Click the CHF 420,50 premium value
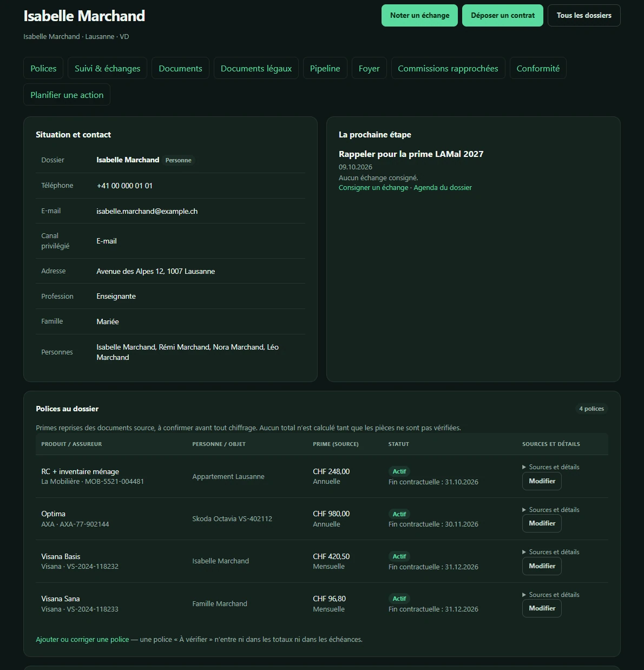Viewport: 644px width, 670px height. (x=331, y=556)
